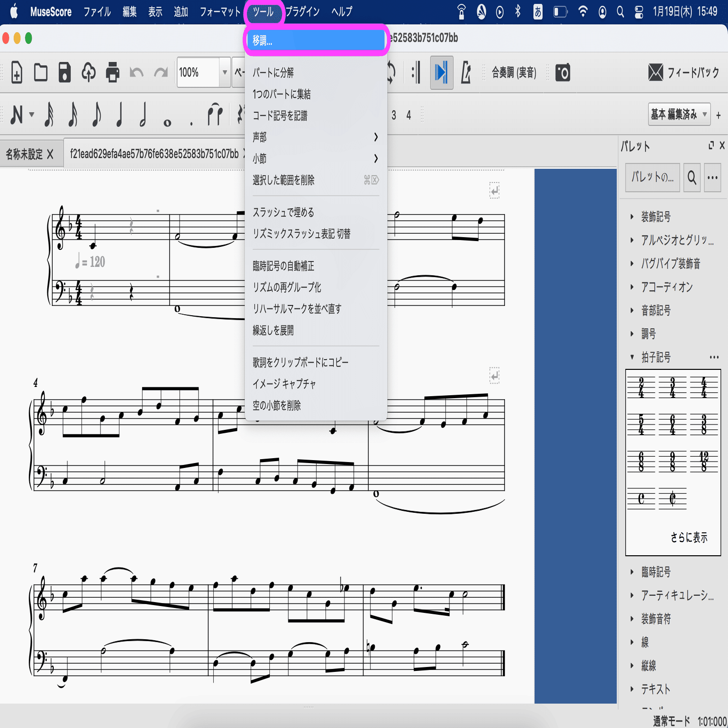Choose 臨時記号の自動補正 menu entry
The width and height of the screenshot is (728, 728).
[316, 266]
